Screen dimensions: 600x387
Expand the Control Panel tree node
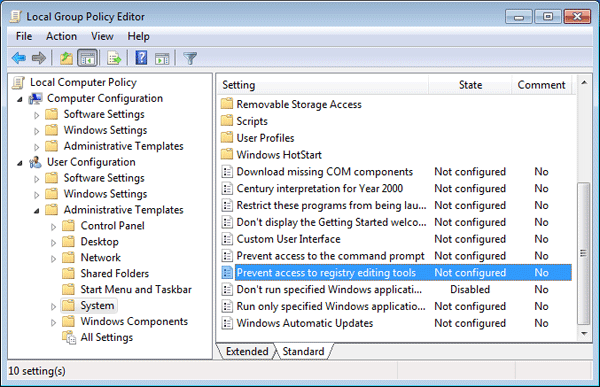(x=54, y=227)
